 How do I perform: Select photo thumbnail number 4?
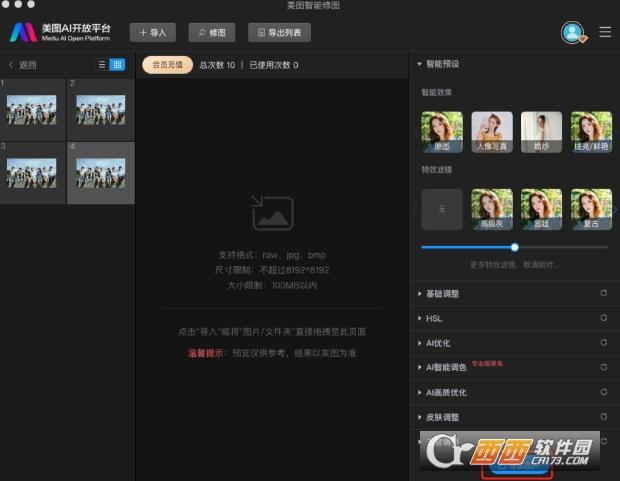tap(101, 173)
